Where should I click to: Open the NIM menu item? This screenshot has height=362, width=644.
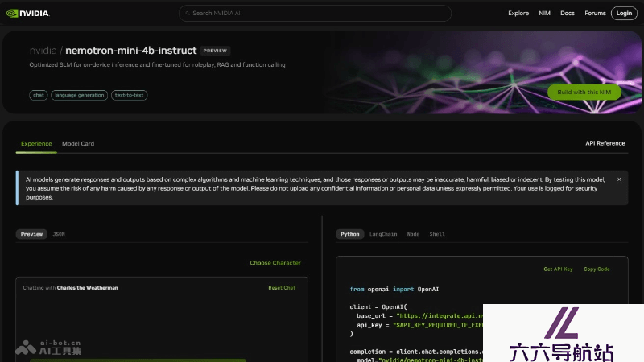[545, 13]
